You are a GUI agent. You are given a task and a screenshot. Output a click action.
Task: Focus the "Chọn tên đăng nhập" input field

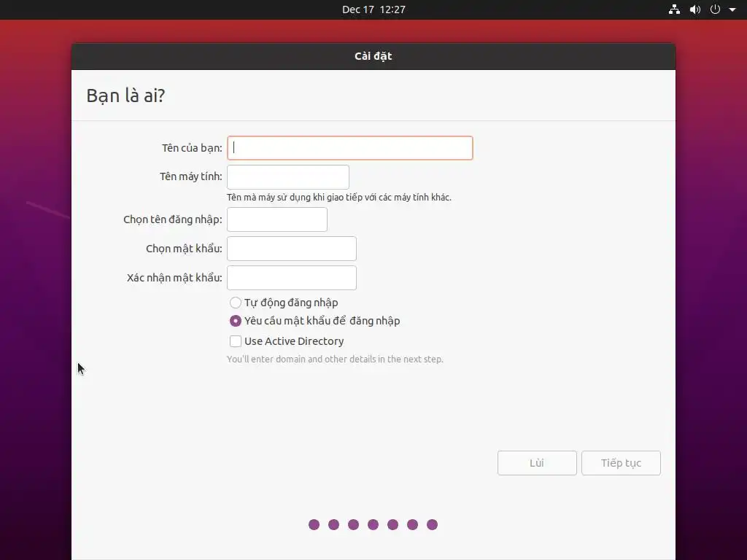(x=277, y=219)
